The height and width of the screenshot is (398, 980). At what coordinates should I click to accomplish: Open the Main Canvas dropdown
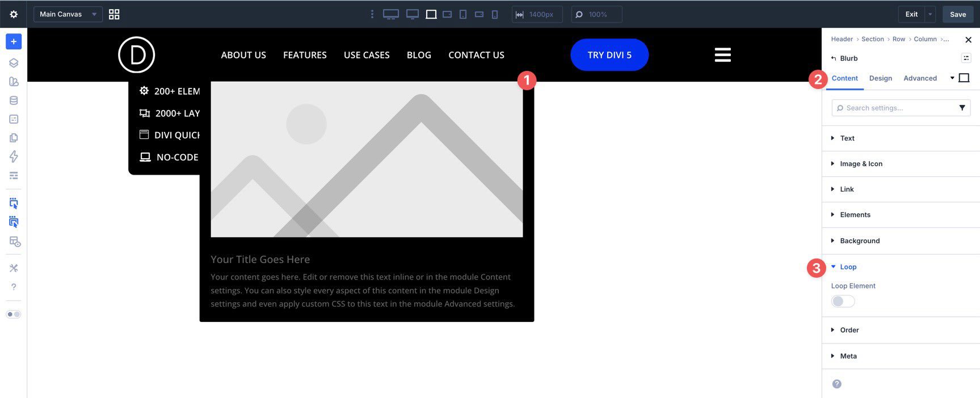click(68, 14)
